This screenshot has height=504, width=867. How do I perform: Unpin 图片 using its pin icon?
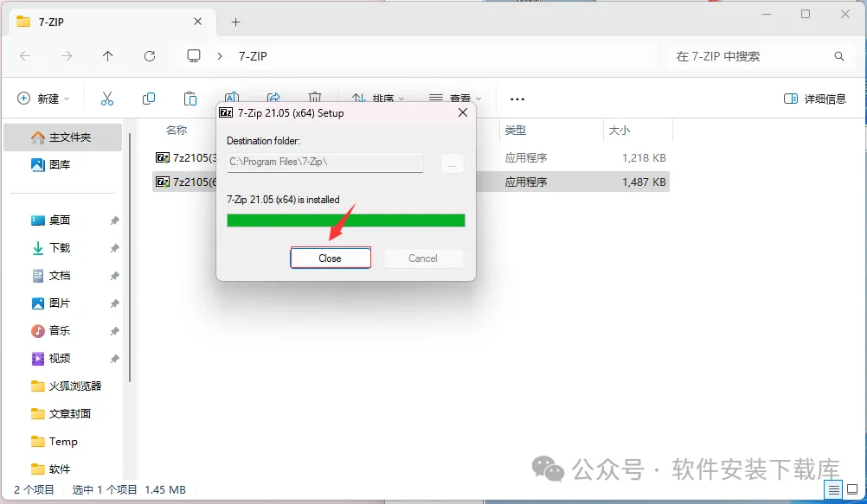click(x=114, y=303)
